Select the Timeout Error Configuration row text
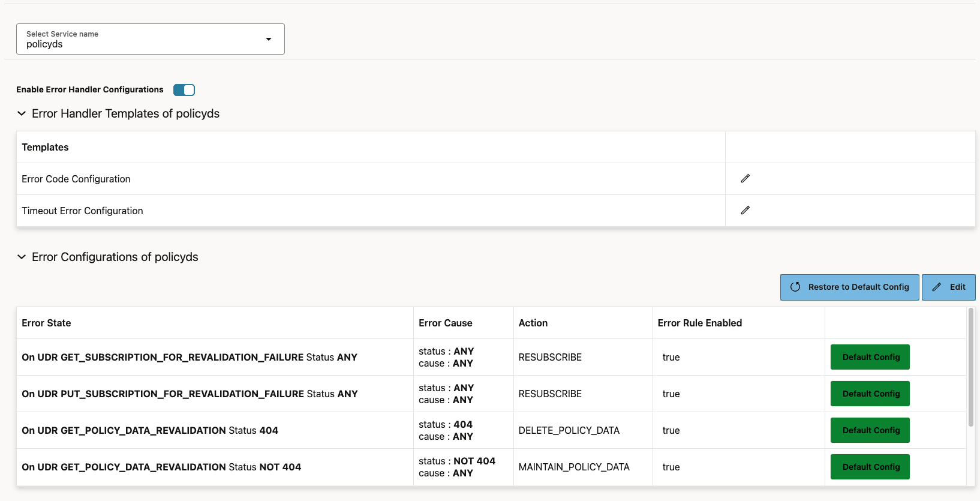Viewport: 980px width, 501px height. click(x=82, y=211)
